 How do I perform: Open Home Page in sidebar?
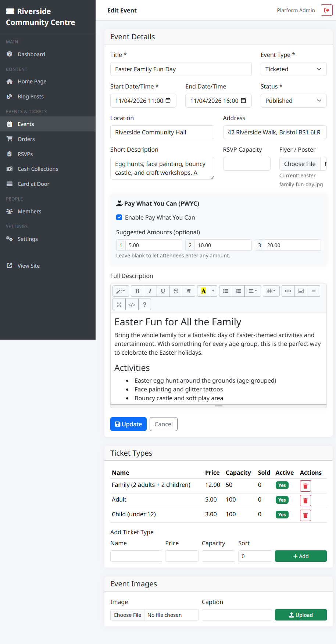48,82
